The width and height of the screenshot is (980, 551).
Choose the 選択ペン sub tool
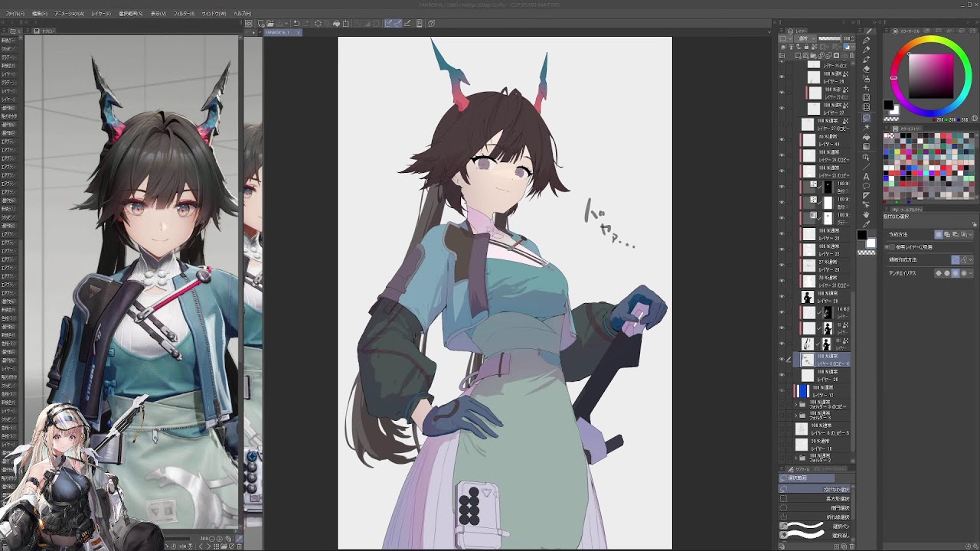815,526
